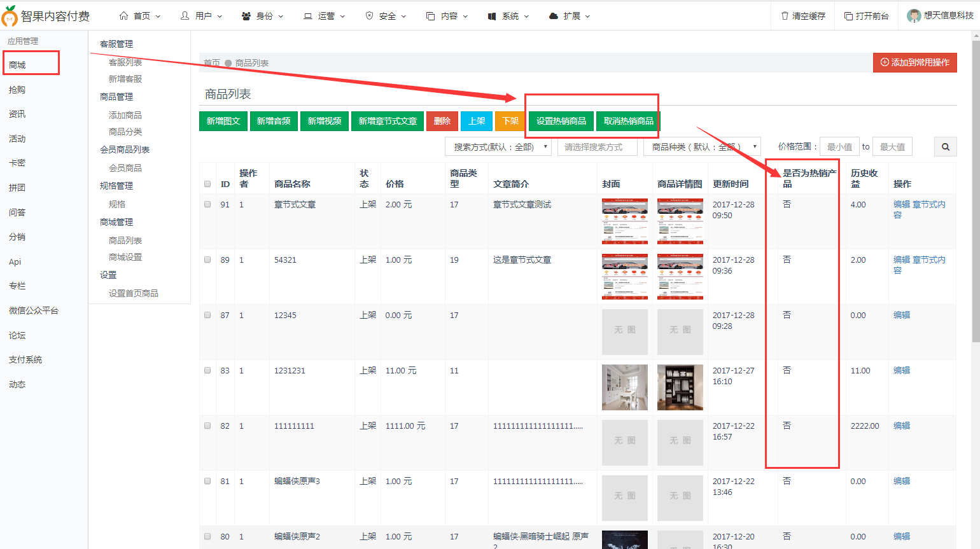Click the window icon beside 打开前台

[x=848, y=16]
